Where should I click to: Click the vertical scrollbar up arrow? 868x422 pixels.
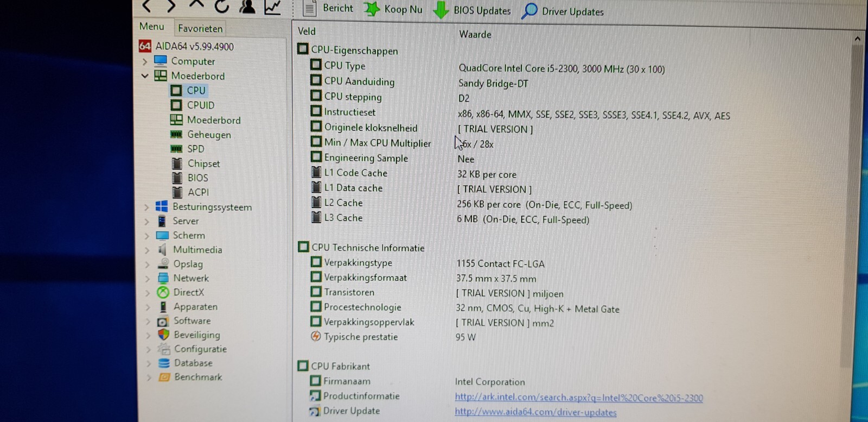point(858,39)
